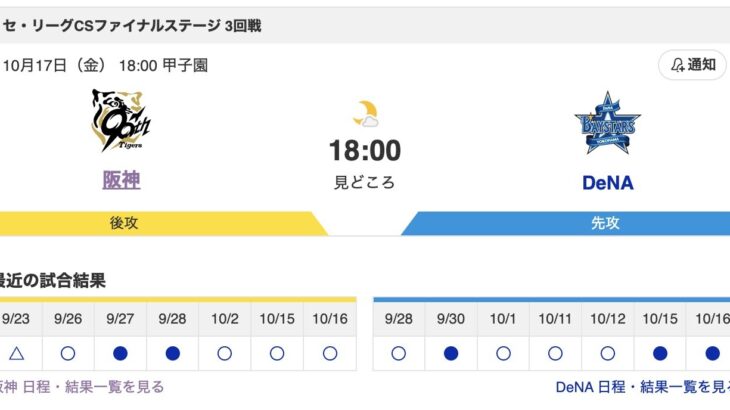Viewport: 730px width, 410px height.
Task: Click DeNA's 10/1 win circle
Action: pos(503,353)
